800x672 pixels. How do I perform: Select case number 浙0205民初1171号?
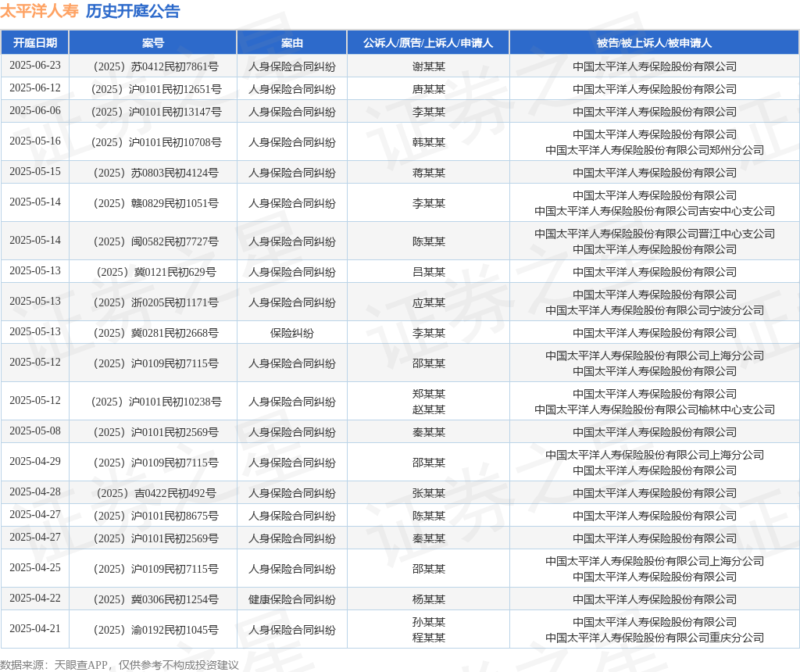155,302
